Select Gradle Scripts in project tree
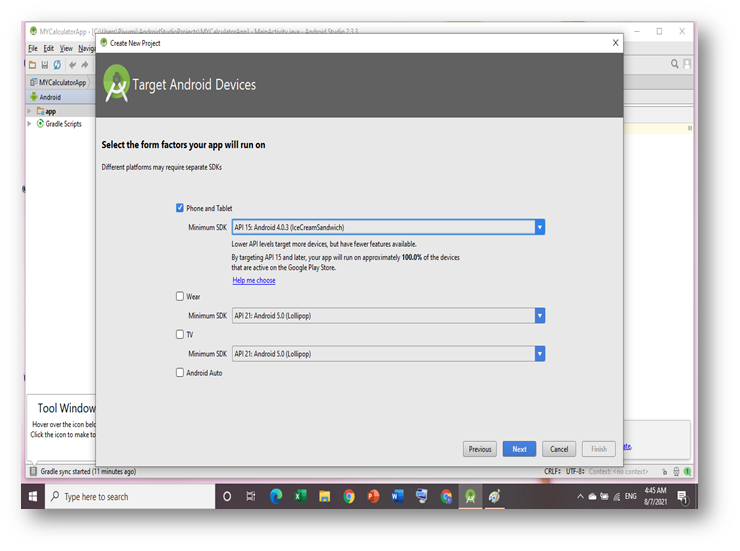This screenshot has width=740, height=551. point(59,124)
